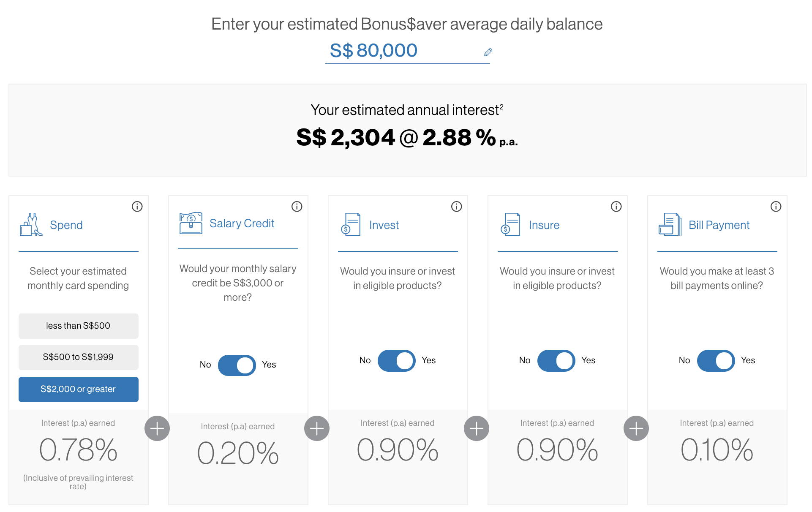Screen dimensions: 812x512
Task: Open the Invest card info icon
Action: click(457, 207)
